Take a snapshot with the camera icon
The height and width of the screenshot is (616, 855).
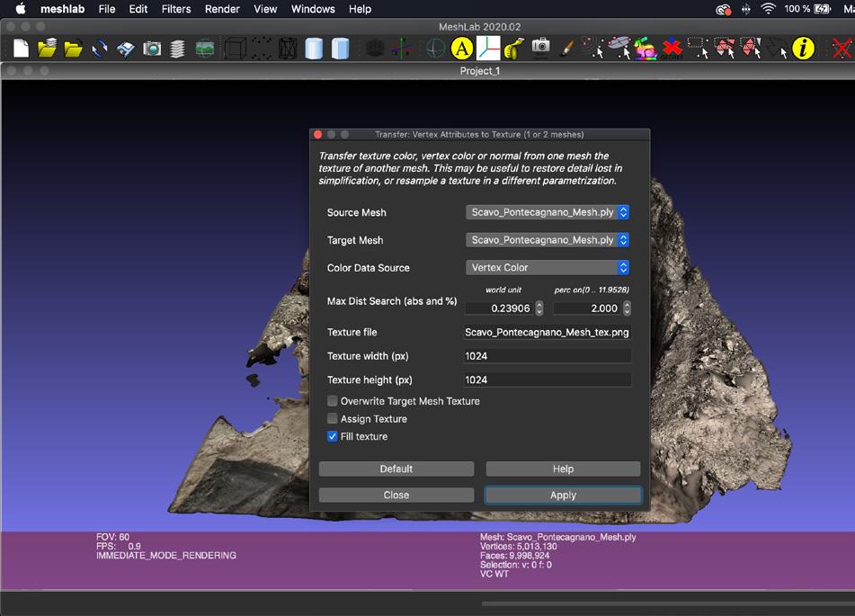tap(152, 49)
